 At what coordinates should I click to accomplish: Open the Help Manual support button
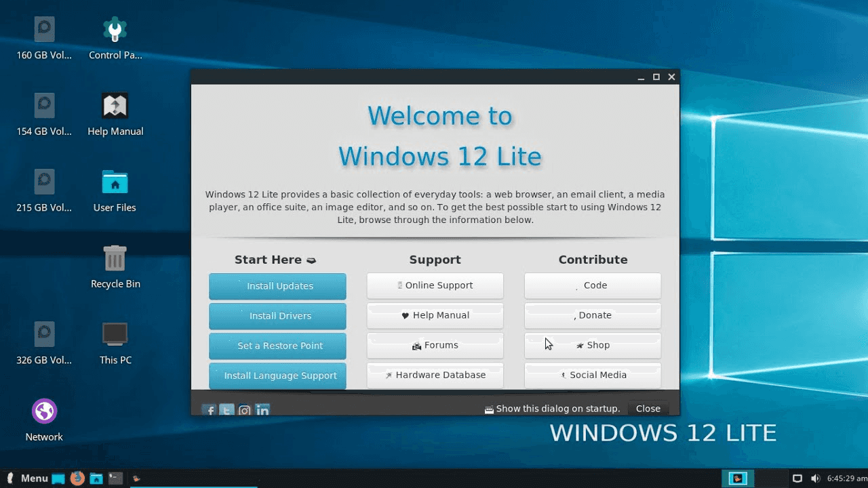435,315
